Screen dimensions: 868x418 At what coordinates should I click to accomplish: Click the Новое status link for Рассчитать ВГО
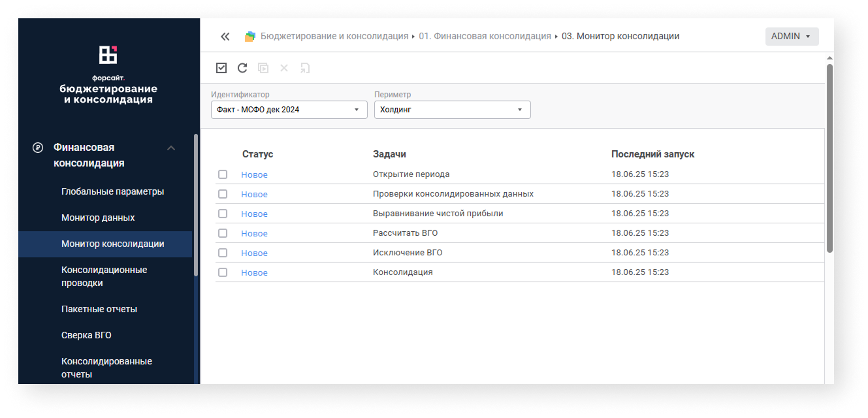point(254,233)
